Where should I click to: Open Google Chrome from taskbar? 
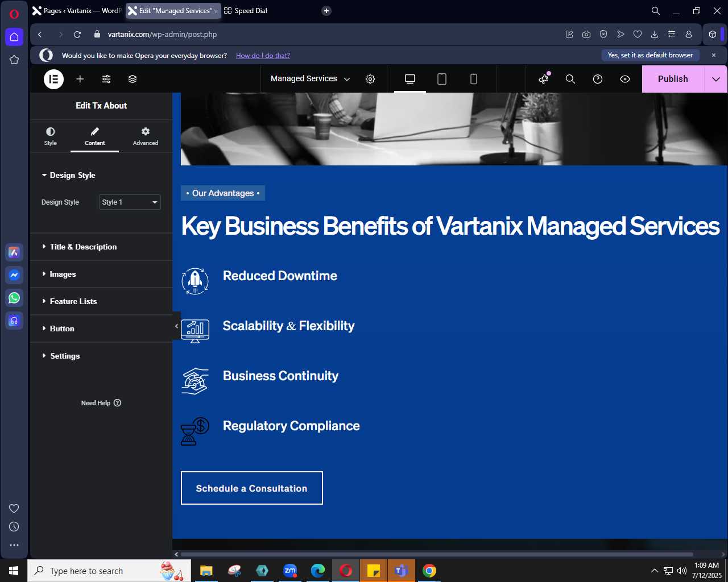pos(429,571)
